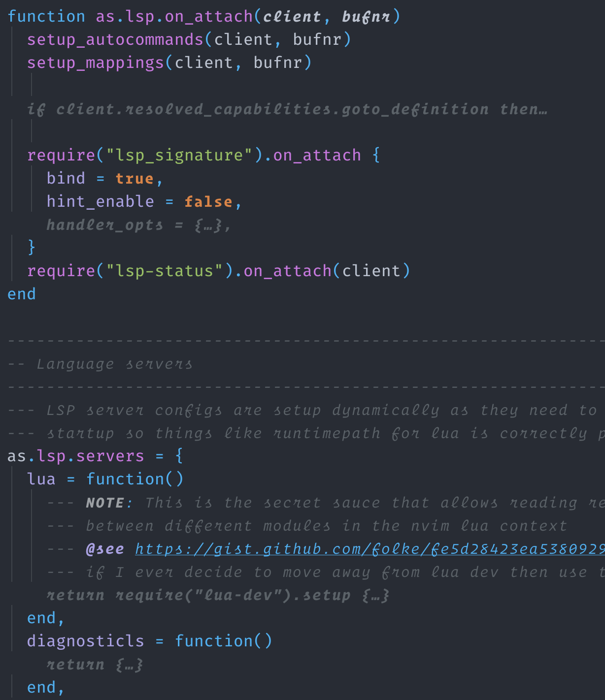The width and height of the screenshot is (605, 700).
Task: Select the false value of hint_enable
Action: (x=208, y=201)
